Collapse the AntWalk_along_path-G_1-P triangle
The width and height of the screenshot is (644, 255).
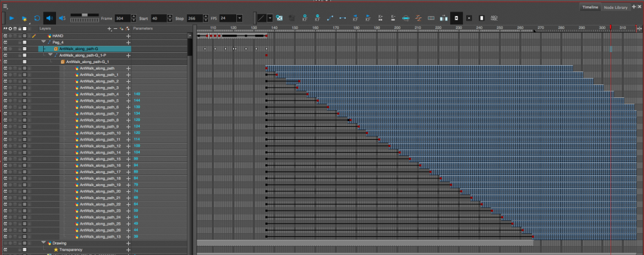point(50,55)
